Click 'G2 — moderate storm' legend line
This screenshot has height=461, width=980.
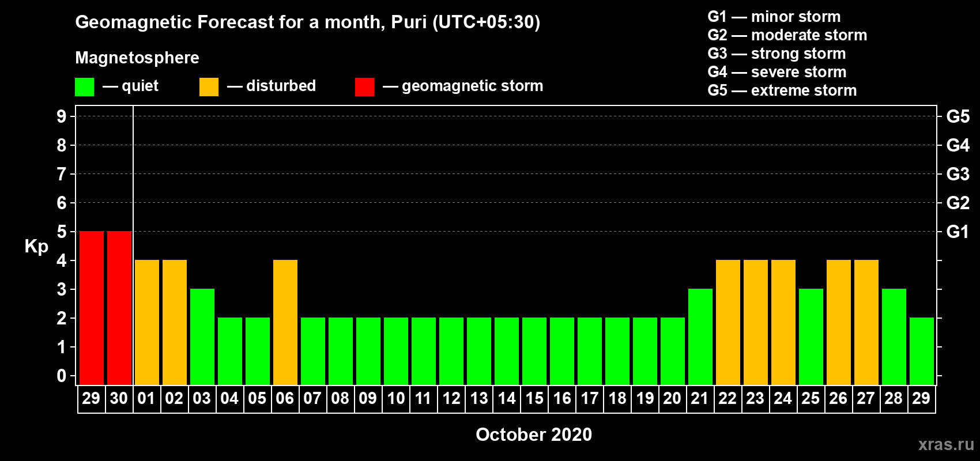[787, 35]
